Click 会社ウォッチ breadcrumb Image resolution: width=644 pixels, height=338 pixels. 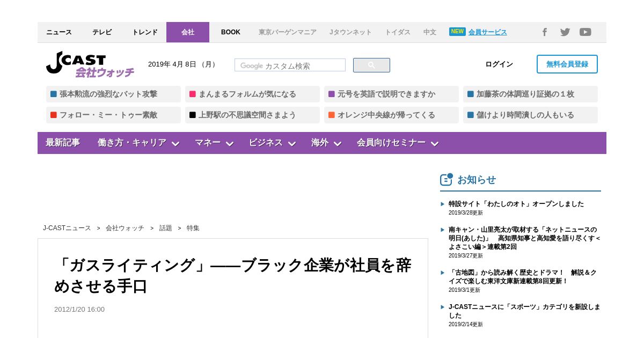[x=125, y=228]
